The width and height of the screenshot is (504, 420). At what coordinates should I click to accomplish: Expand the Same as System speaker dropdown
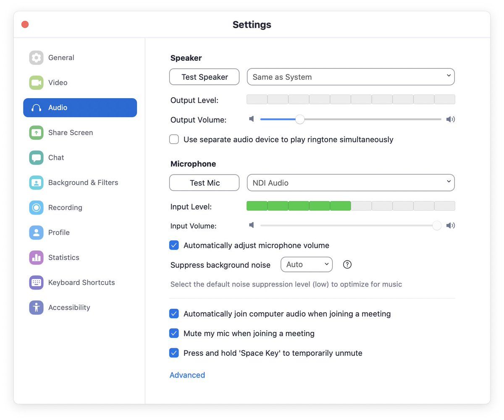coord(351,77)
